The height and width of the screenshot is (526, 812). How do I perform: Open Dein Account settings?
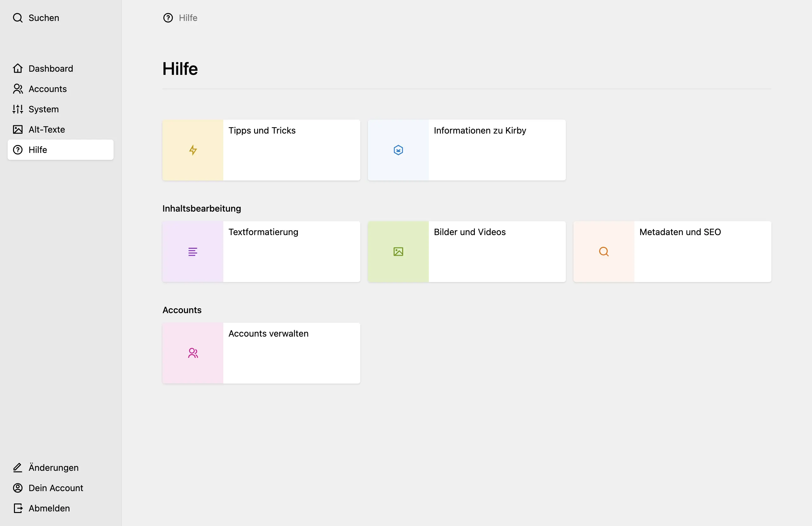56,488
